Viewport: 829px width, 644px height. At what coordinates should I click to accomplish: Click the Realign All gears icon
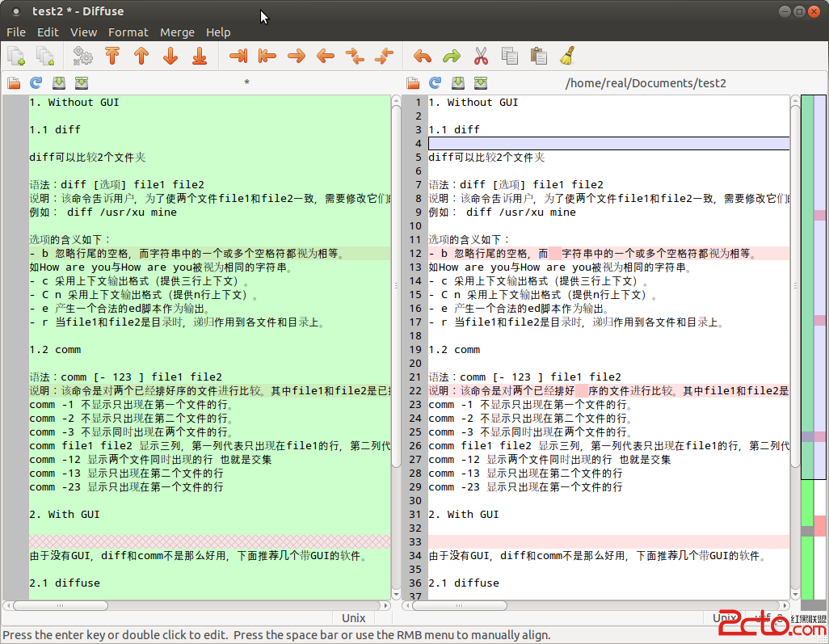[x=83, y=56]
